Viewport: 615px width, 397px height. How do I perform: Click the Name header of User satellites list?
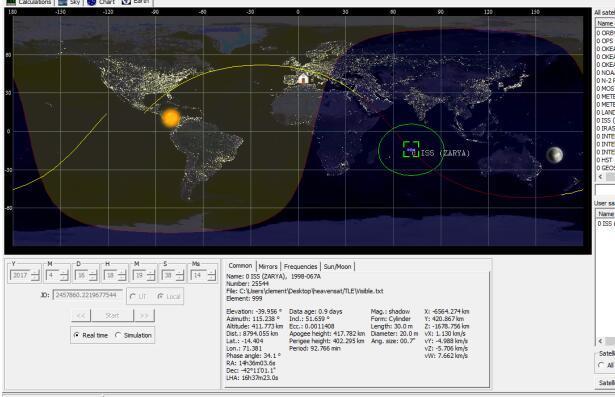point(605,214)
